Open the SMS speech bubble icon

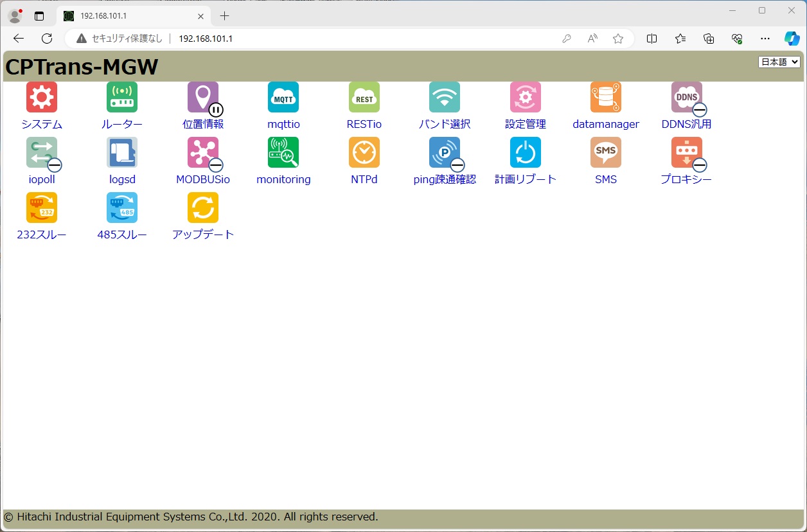tap(606, 152)
